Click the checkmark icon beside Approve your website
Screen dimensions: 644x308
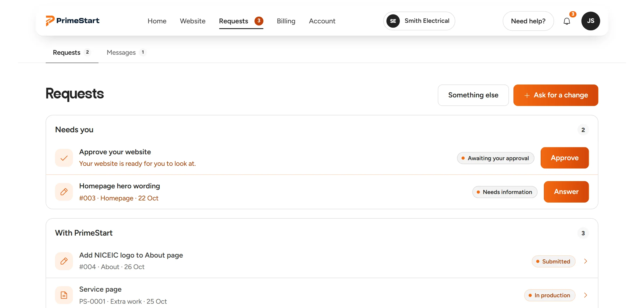click(64, 158)
